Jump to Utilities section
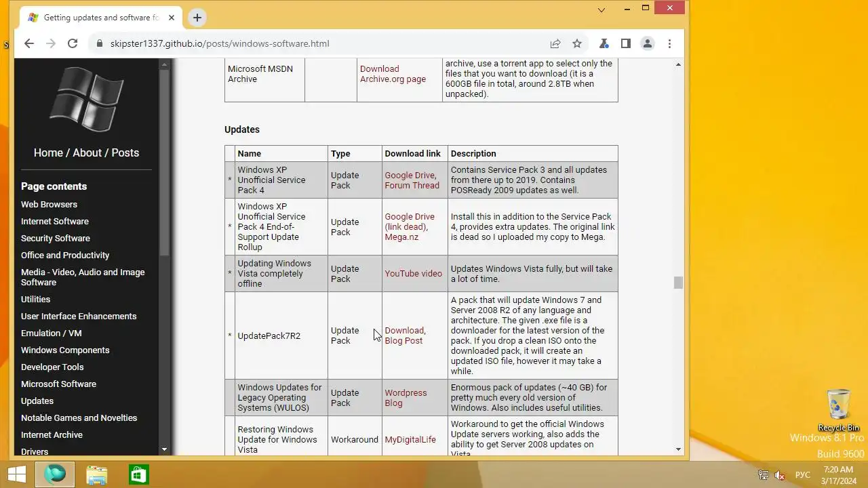 point(35,299)
